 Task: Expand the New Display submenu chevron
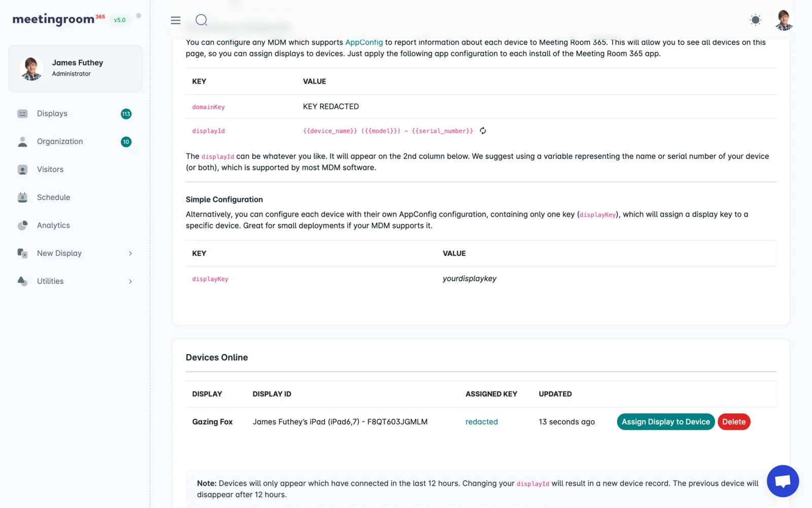click(x=130, y=253)
